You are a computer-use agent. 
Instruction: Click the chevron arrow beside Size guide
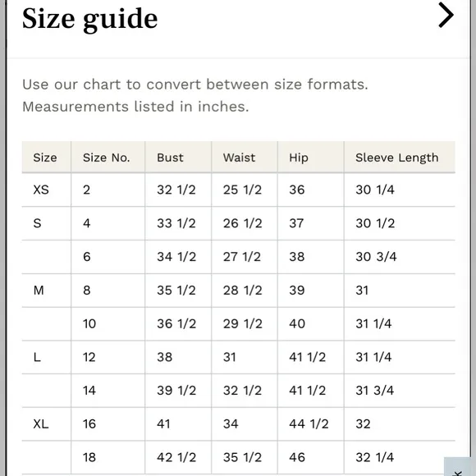[x=446, y=15]
